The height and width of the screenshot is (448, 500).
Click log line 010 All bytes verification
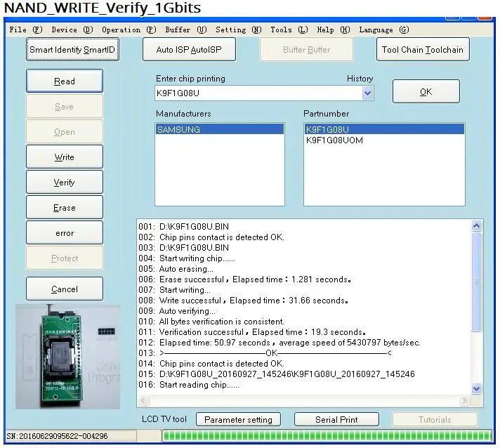(211, 321)
